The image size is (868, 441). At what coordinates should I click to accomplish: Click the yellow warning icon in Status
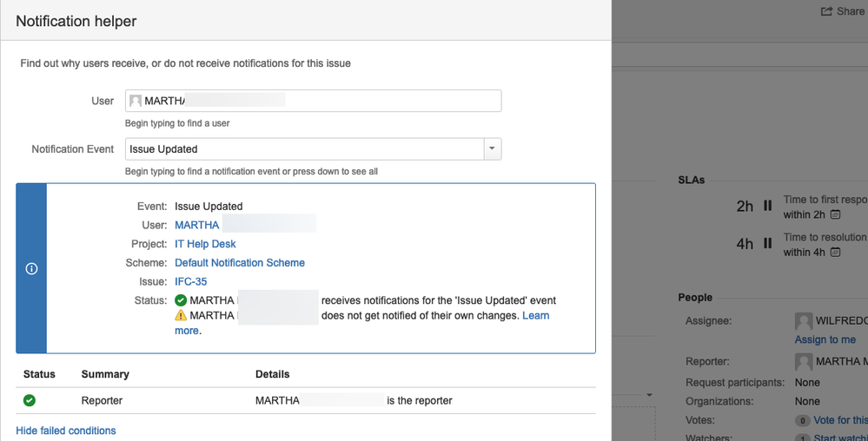[181, 315]
